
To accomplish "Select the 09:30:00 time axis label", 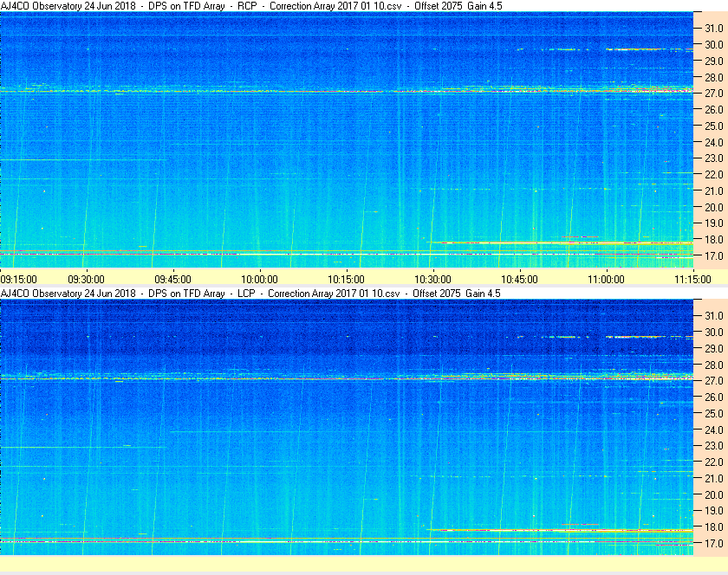I will tap(87, 280).
